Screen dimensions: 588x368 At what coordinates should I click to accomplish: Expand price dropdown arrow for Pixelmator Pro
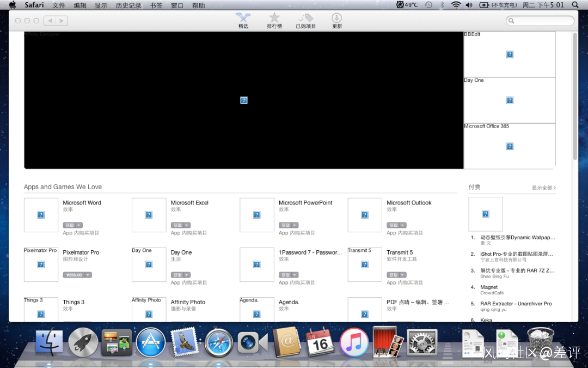87,275
